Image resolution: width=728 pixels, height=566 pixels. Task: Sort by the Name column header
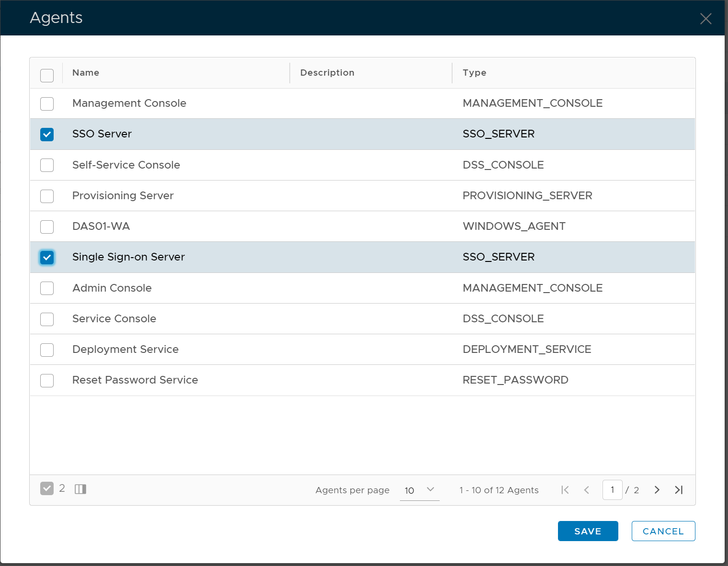pos(86,73)
